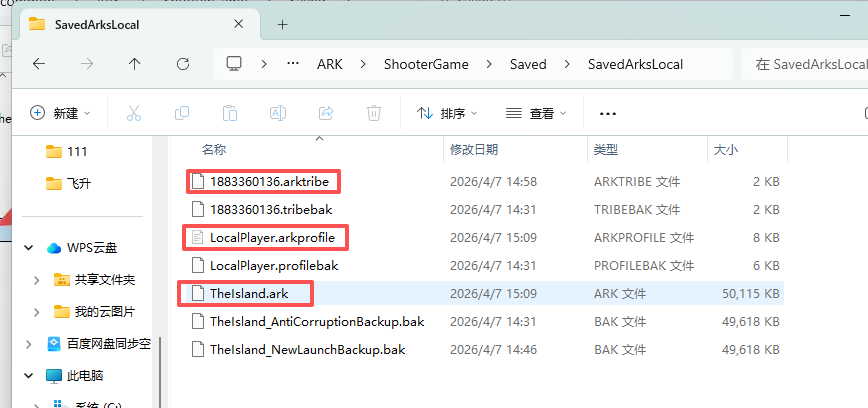
Task: Click the Delete trash can icon
Action: point(373,113)
